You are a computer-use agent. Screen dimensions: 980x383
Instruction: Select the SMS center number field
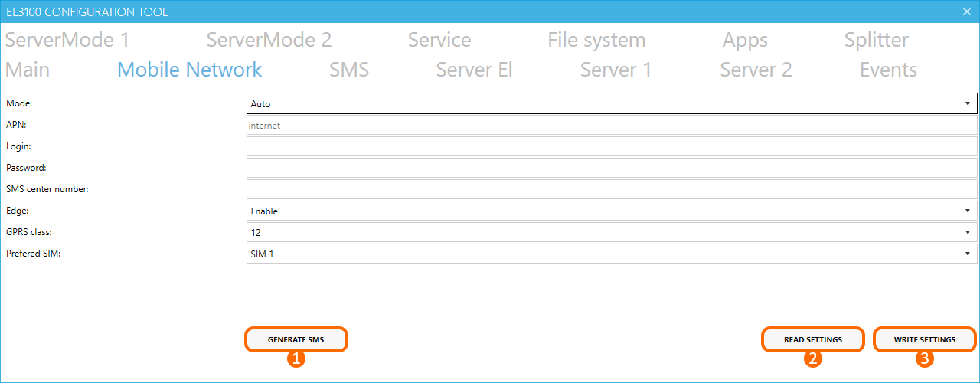click(x=612, y=189)
